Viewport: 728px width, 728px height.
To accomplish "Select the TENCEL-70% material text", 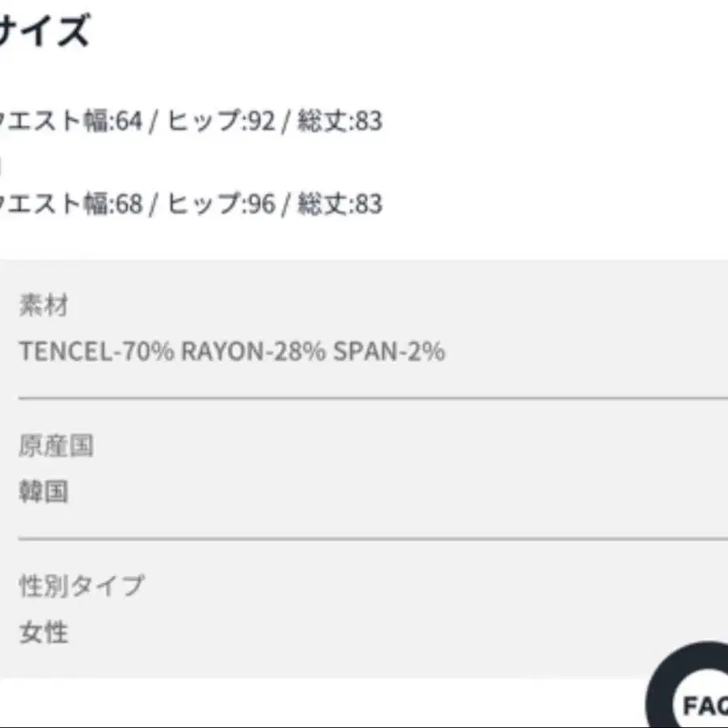I will pos(96,351).
